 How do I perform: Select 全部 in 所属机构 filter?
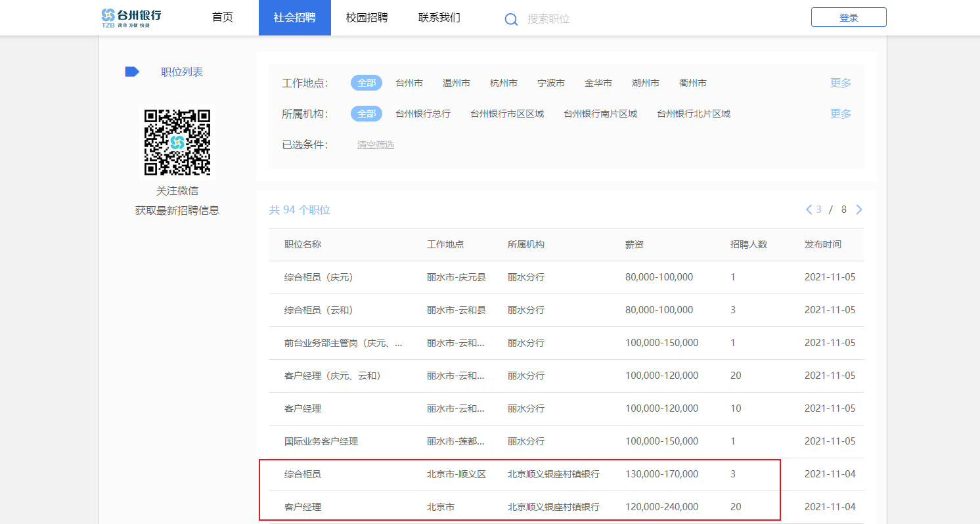point(367,114)
